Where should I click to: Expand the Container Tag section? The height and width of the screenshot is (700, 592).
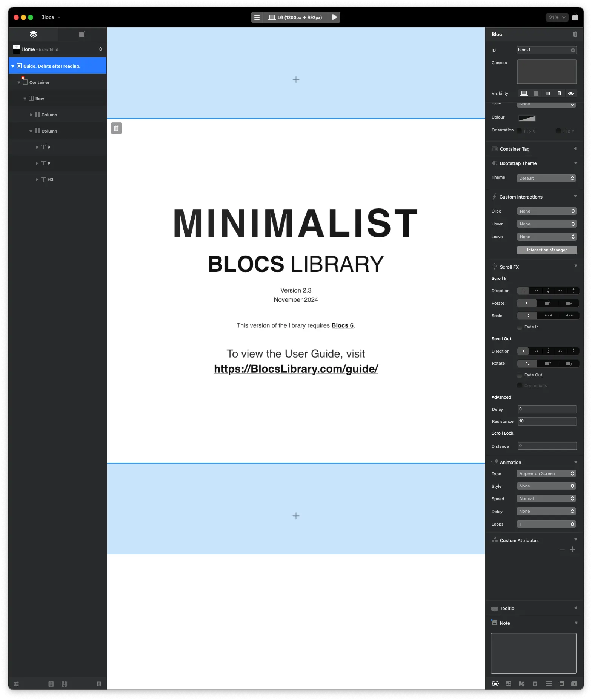click(575, 149)
